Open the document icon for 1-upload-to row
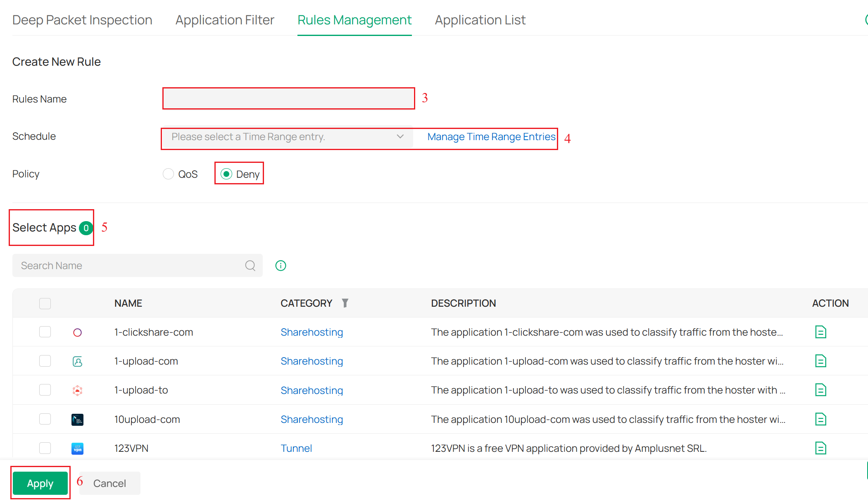The image size is (868, 501). point(821,390)
